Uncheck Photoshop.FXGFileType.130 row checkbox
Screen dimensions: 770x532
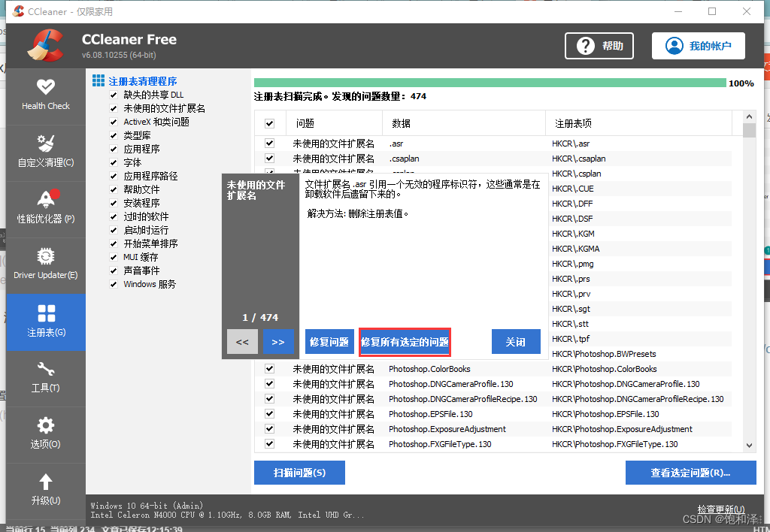coord(270,443)
